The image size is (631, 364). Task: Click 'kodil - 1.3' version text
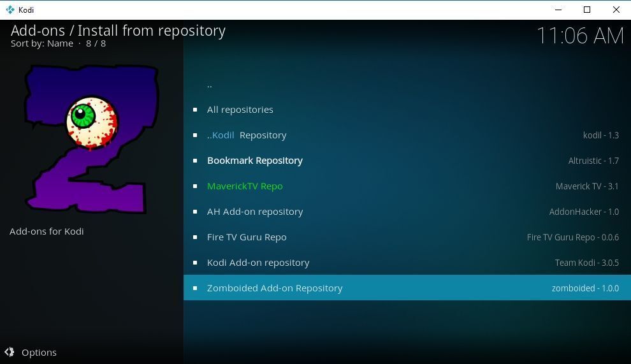(x=601, y=135)
